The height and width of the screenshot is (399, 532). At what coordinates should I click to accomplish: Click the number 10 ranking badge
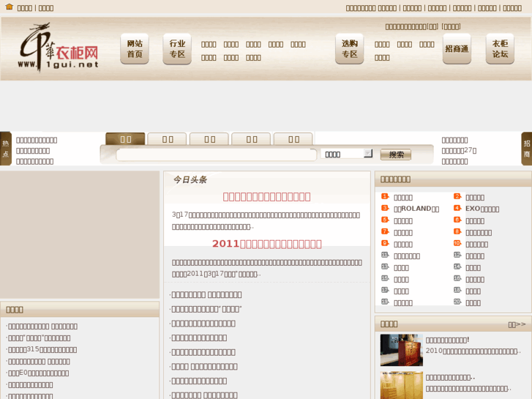[x=457, y=244]
